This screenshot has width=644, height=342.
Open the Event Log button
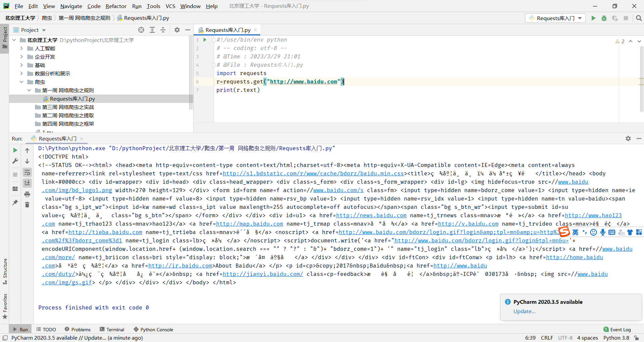(617, 330)
